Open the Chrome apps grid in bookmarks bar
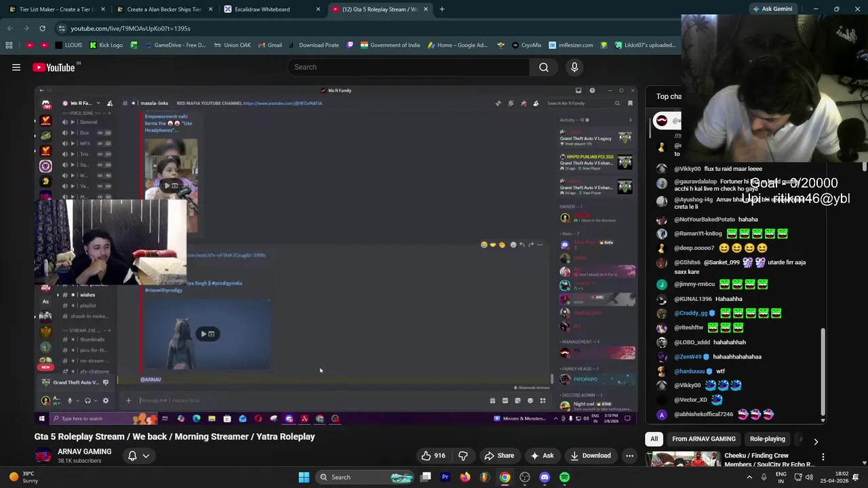 tap(9, 45)
